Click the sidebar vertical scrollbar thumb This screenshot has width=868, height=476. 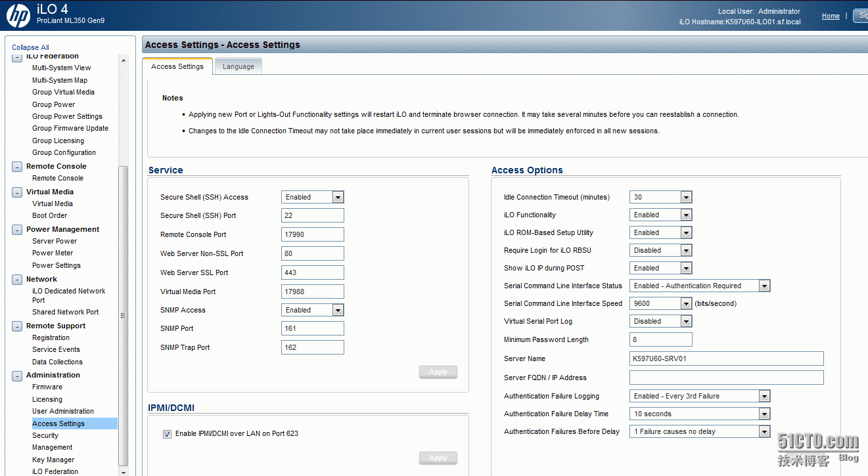(x=123, y=315)
